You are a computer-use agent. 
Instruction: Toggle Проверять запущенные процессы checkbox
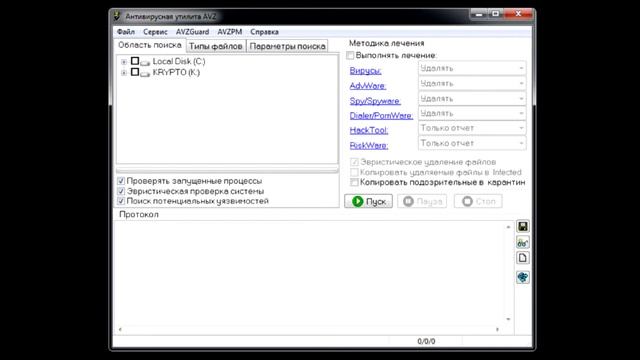click(x=121, y=181)
